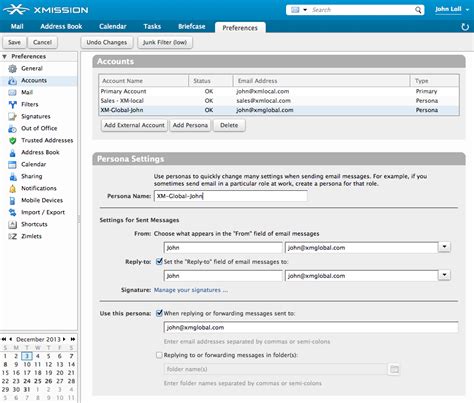The width and height of the screenshot is (474, 403).
Task: Sort by Status column header
Action: click(211, 81)
